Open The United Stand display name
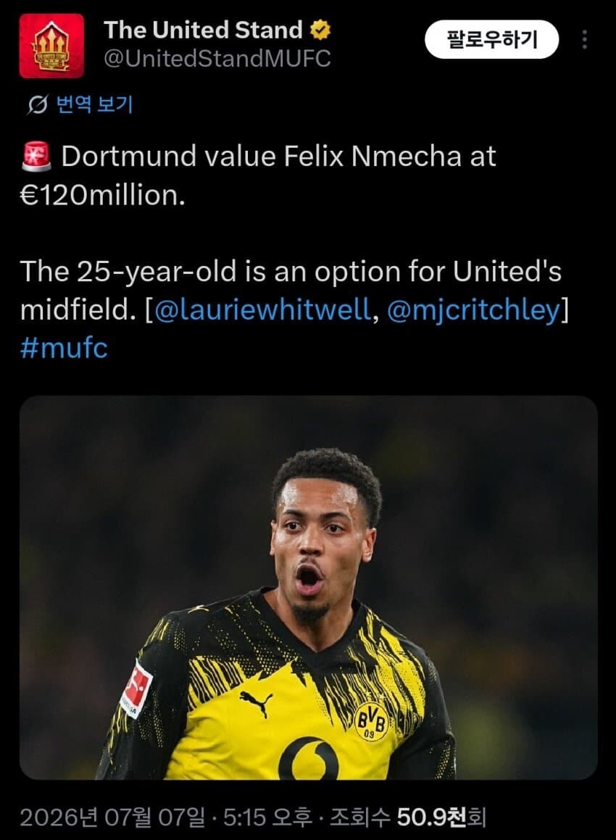 click(x=203, y=30)
